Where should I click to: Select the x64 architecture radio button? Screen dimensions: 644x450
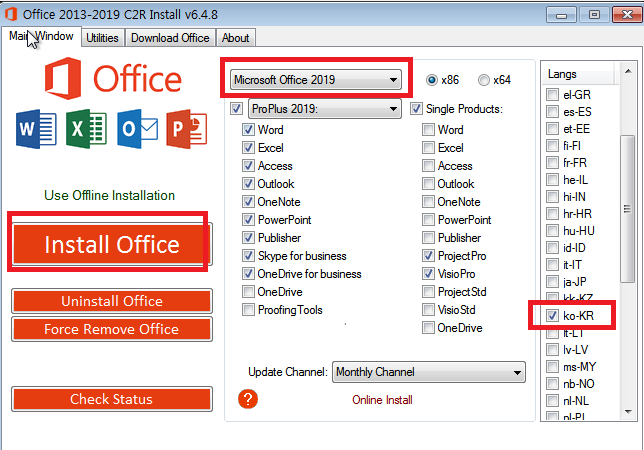click(484, 80)
